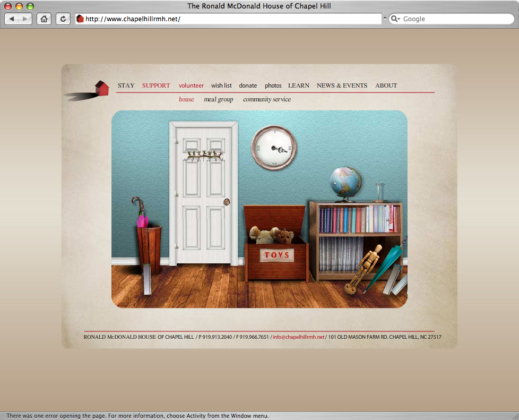Click the browser back arrow button

tap(12, 19)
